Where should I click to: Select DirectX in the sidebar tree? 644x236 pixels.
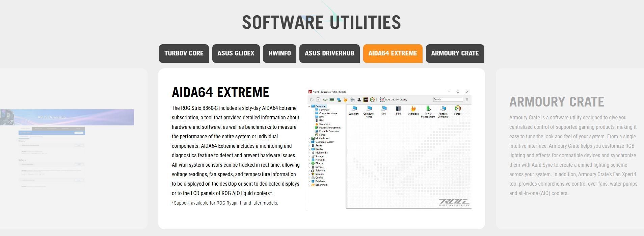click(x=319, y=163)
